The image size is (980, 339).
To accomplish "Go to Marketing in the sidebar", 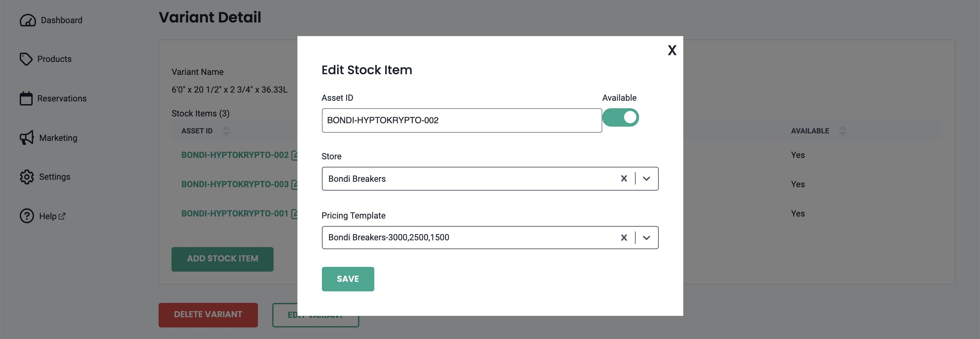I will [x=58, y=138].
